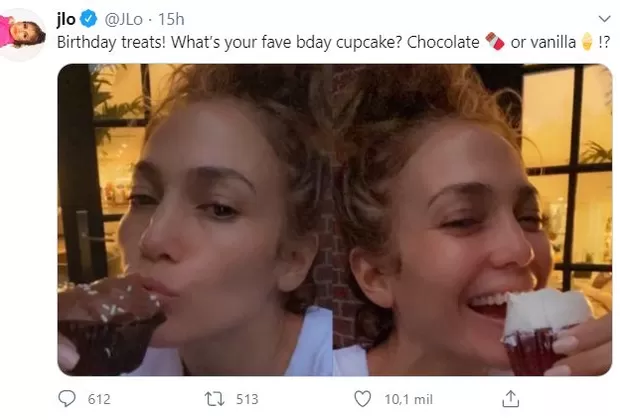Image resolution: width=620 pixels, height=420 pixels.
Task: Click the reply speech bubble icon
Action: 67,399
